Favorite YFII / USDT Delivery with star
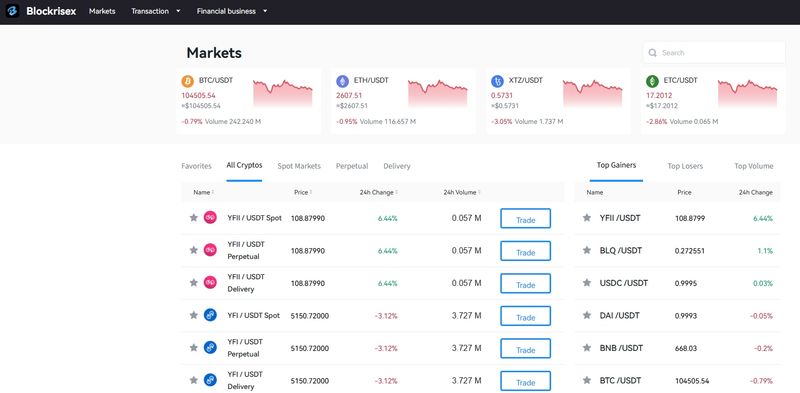 (x=193, y=282)
